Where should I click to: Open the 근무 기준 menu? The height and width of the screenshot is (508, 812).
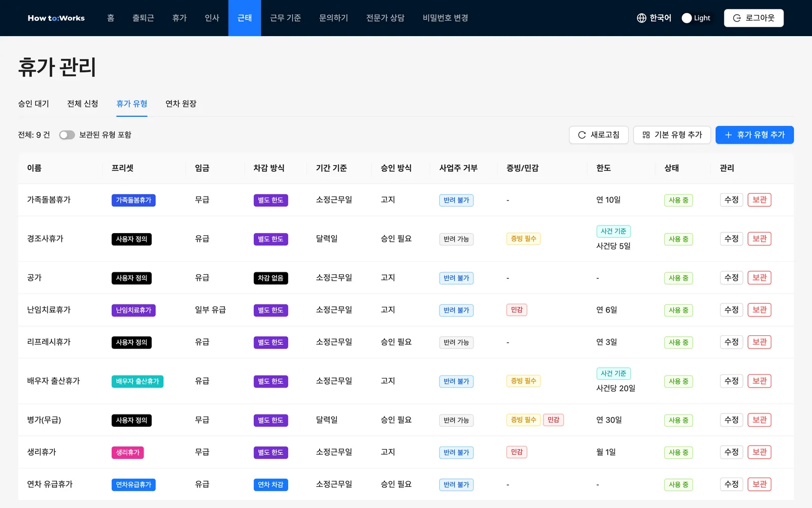point(285,18)
